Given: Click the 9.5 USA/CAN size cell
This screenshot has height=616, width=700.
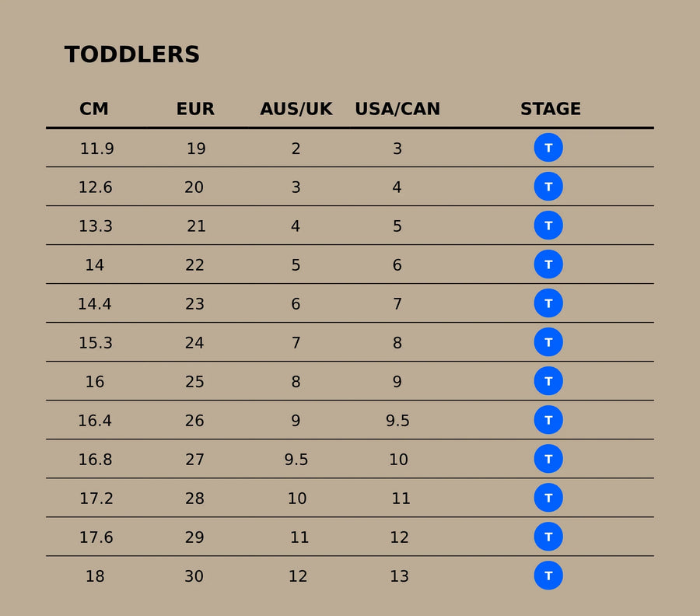Looking at the screenshot, I should click(397, 421).
